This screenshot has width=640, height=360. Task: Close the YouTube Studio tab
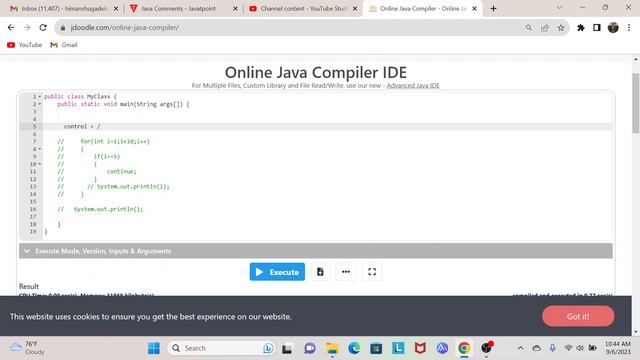(355, 8)
